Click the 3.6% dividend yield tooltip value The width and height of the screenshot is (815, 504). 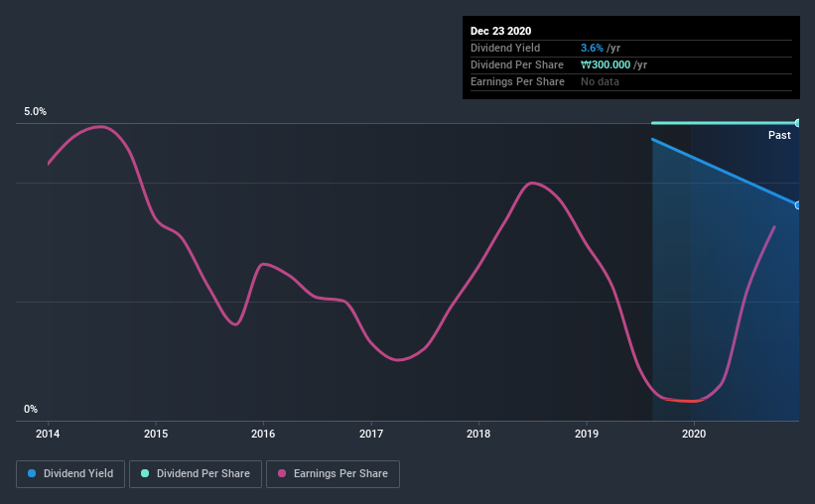[x=592, y=48]
